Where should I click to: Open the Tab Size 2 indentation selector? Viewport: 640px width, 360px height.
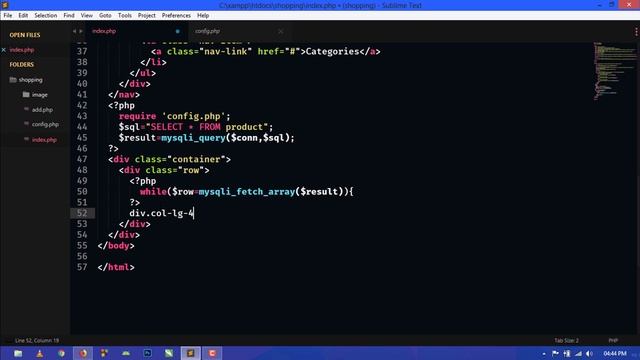(x=566, y=340)
